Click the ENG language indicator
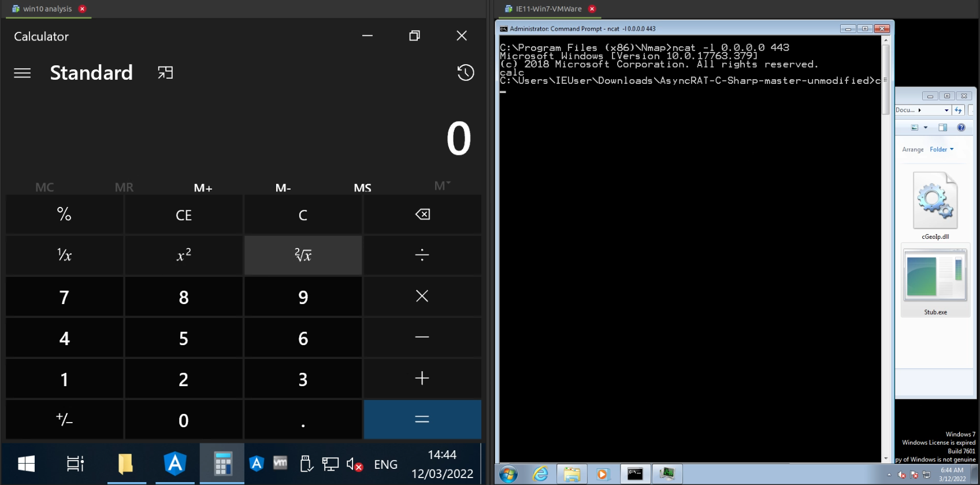 pos(385,464)
